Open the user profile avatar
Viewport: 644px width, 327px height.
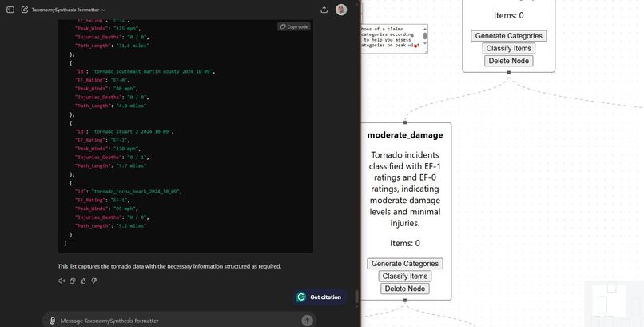coord(341,10)
